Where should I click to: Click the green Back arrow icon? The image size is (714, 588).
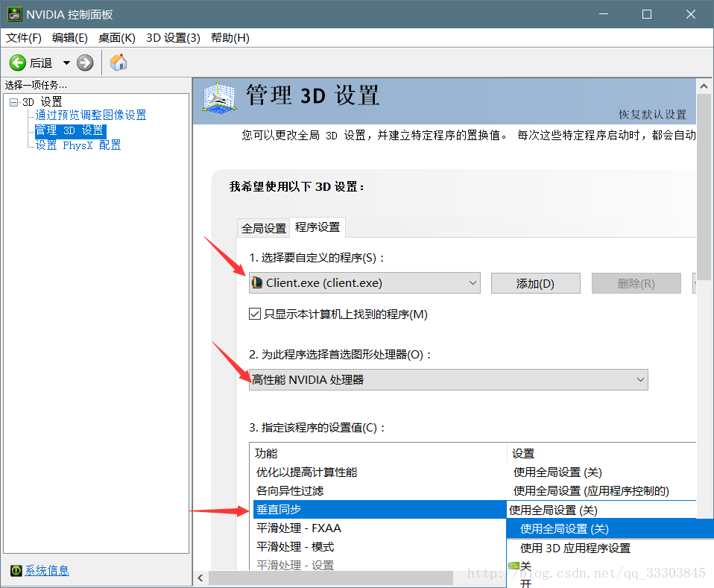[x=18, y=63]
